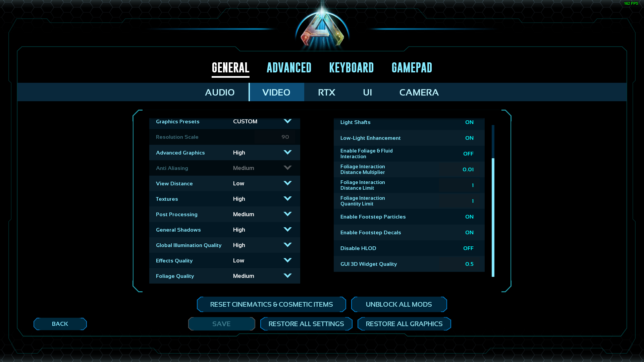Toggle the Light Shafts ON setting
The width and height of the screenshot is (644, 362).
[469, 122]
